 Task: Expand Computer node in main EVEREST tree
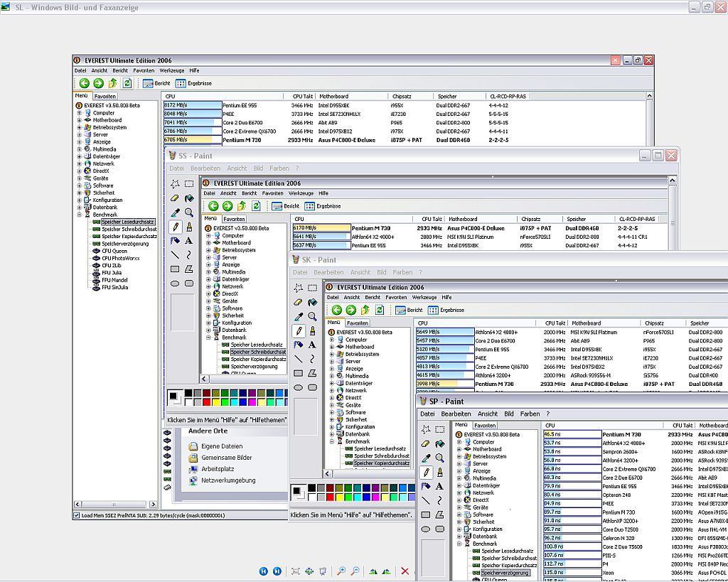click(x=79, y=113)
